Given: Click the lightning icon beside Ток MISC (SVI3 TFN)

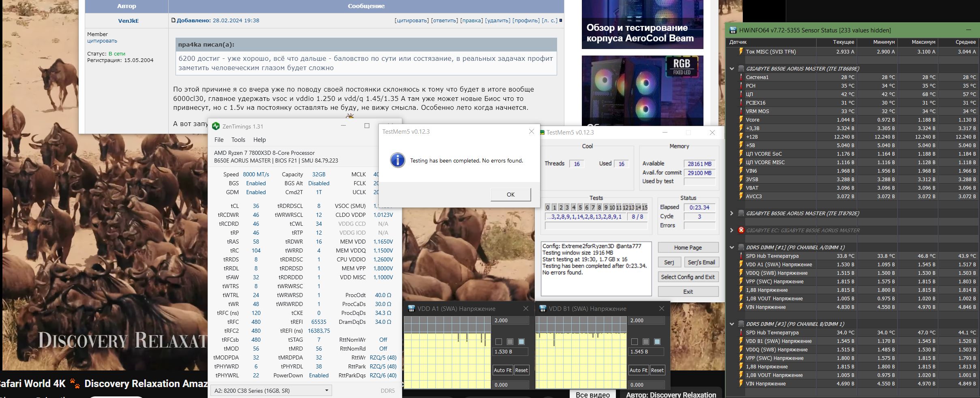Looking at the screenshot, I should 741,51.
